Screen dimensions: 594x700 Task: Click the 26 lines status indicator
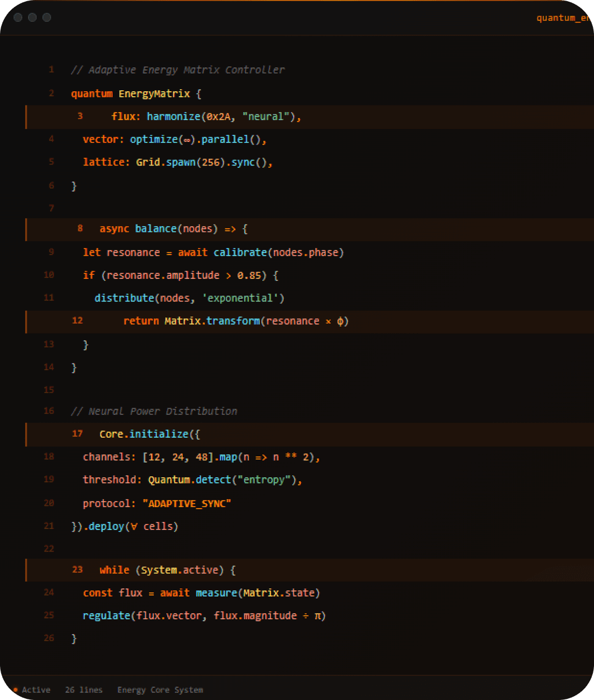(84, 690)
